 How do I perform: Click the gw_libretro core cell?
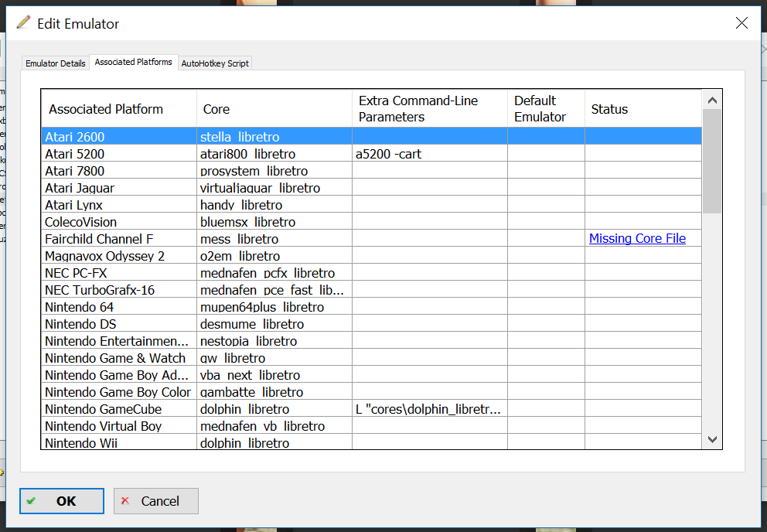point(274,357)
